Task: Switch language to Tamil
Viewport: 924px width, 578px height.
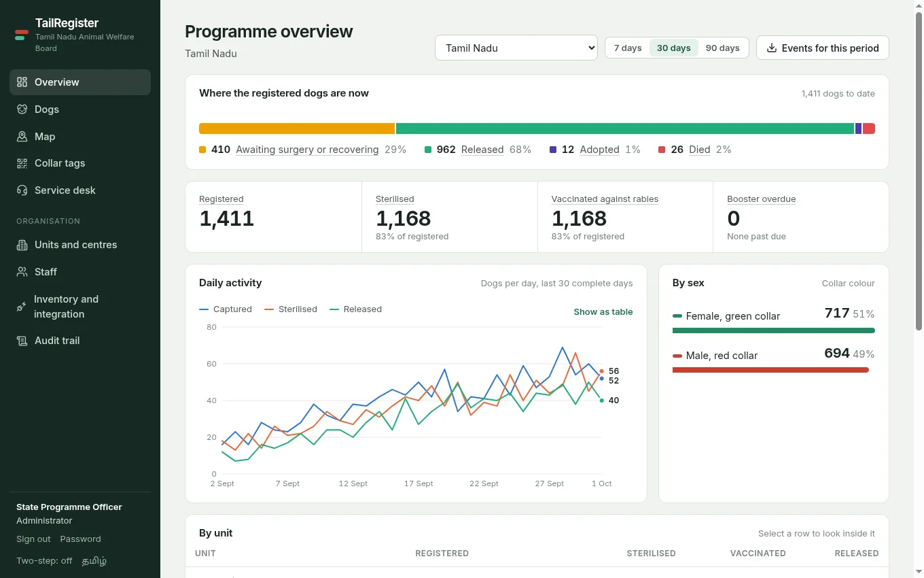Action: (x=94, y=561)
